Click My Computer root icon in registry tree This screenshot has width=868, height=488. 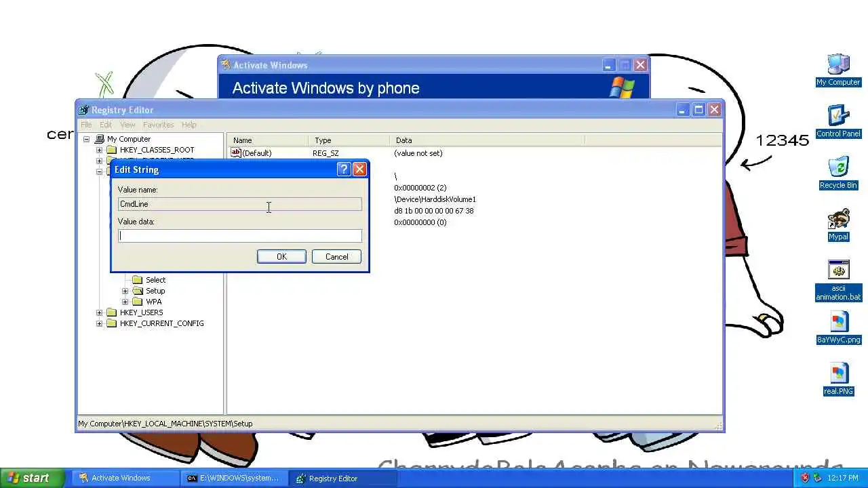tap(99, 139)
